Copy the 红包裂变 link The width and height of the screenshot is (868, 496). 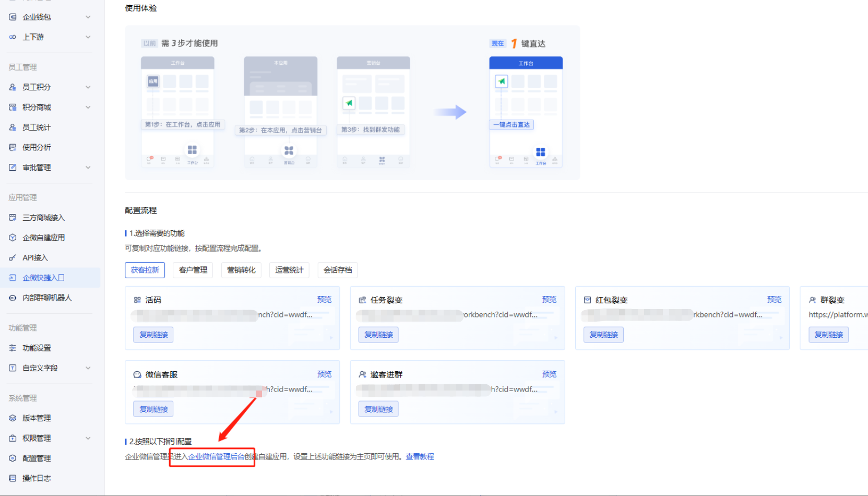pos(603,335)
